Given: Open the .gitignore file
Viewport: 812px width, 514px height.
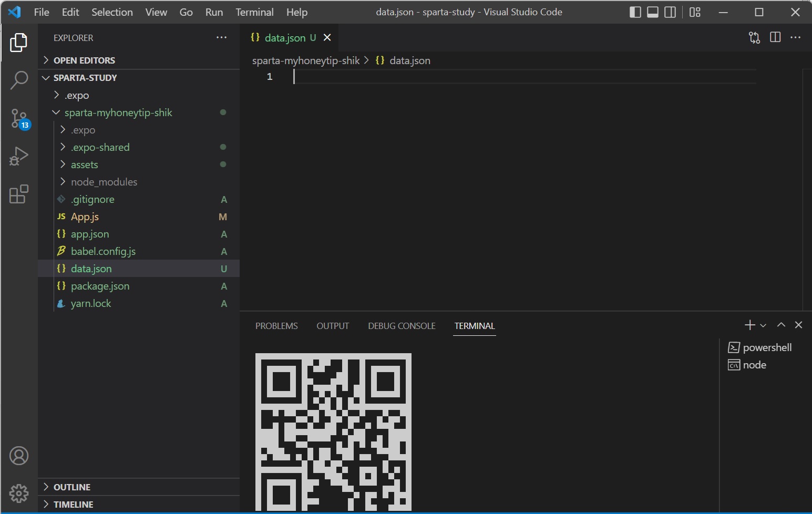Looking at the screenshot, I should [x=139, y=199].
